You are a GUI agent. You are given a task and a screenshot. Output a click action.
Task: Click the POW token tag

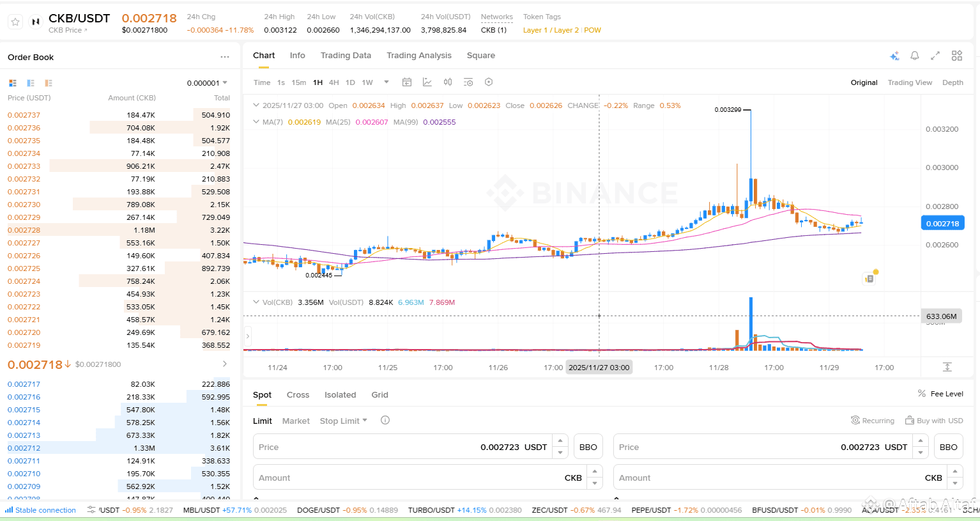[x=592, y=30]
